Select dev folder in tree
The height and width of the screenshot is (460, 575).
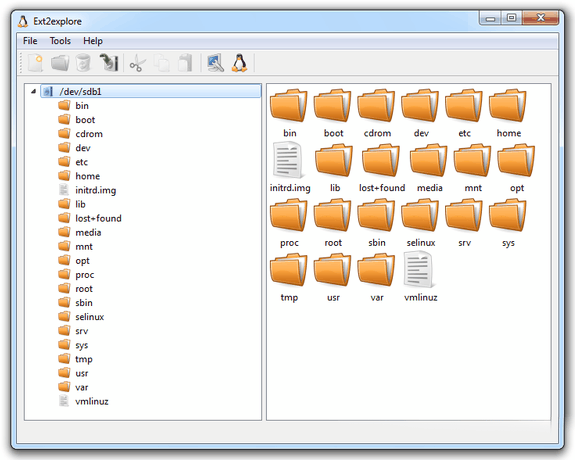(x=74, y=148)
